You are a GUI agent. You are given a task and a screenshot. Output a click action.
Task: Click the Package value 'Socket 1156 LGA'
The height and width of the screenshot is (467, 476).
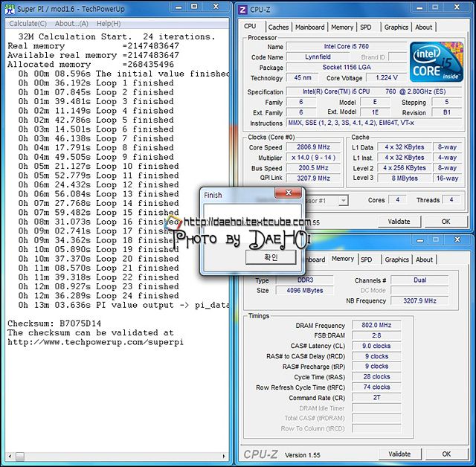click(x=346, y=67)
